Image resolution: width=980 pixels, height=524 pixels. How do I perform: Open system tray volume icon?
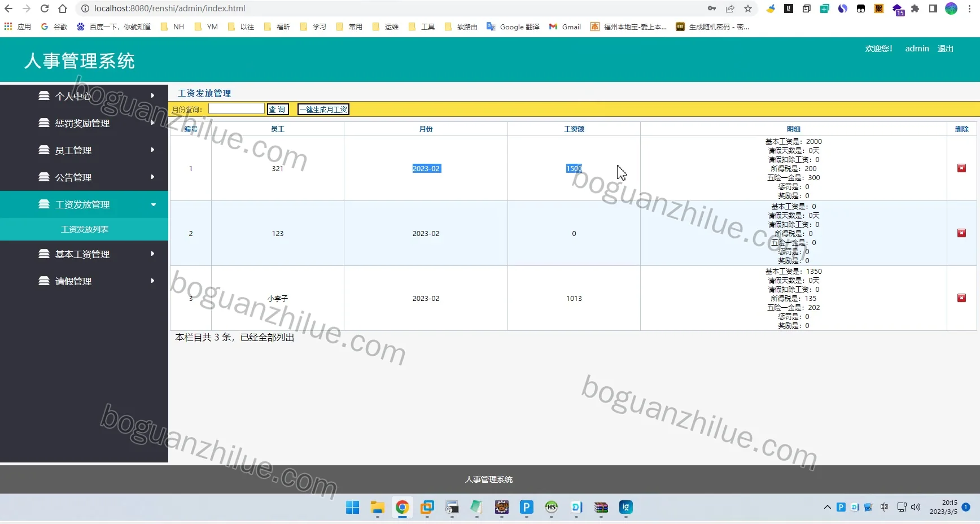tap(916, 507)
